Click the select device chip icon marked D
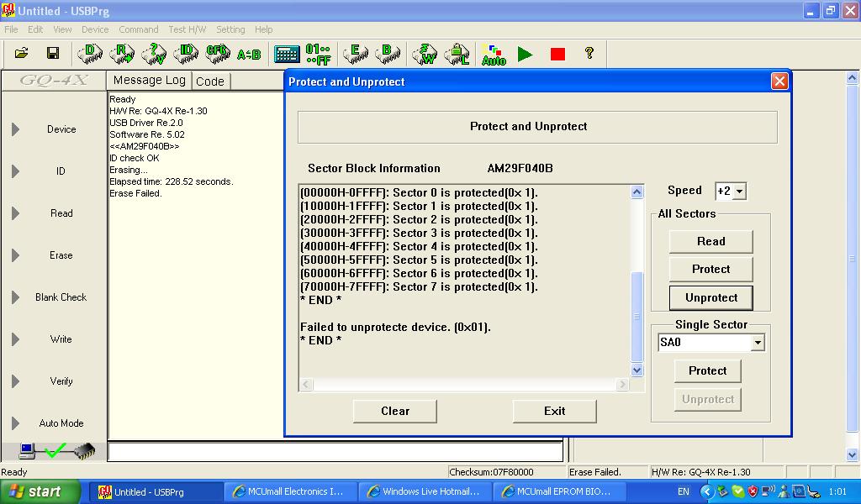Screen dimensions: 861x504 pyautogui.click(x=90, y=53)
